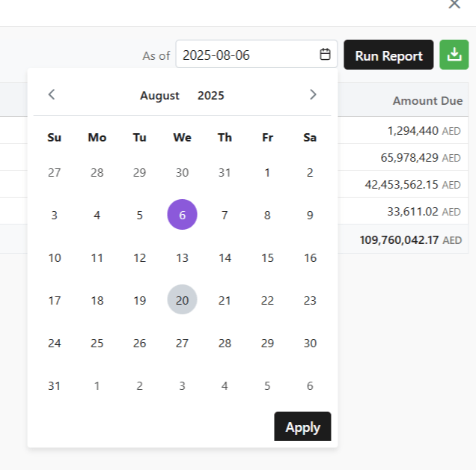Click the Run Report button
The image size is (476, 470).
(x=388, y=55)
